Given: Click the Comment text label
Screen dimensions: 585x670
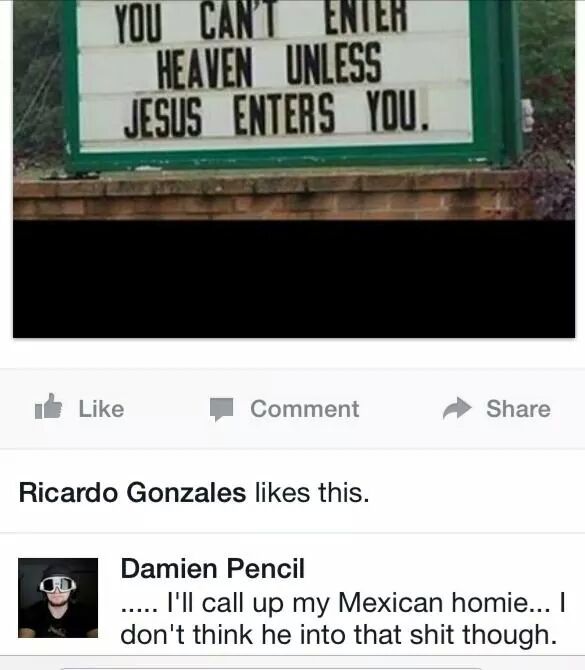Looking at the screenshot, I should tap(305, 409).
